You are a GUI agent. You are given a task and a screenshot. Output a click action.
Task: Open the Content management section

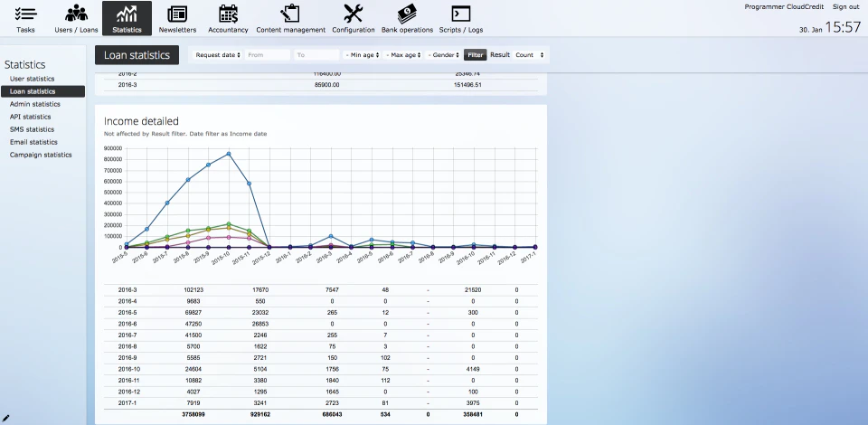pos(290,19)
